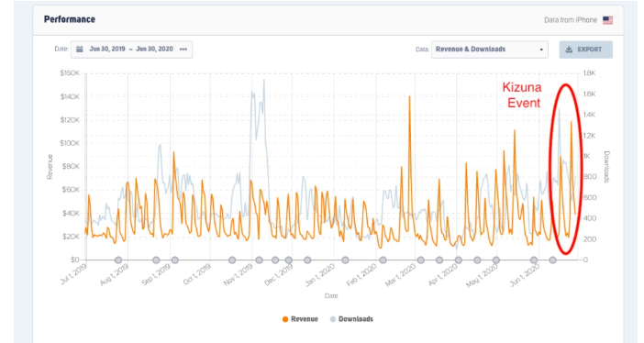
Task: Click the Performance heading
Action: [x=70, y=19]
